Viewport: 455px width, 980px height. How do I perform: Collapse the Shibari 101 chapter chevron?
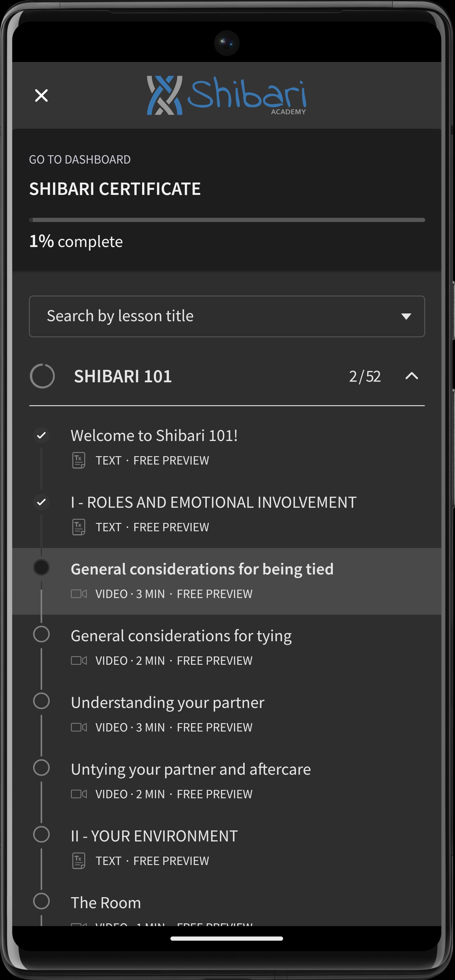tap(411, 376)
